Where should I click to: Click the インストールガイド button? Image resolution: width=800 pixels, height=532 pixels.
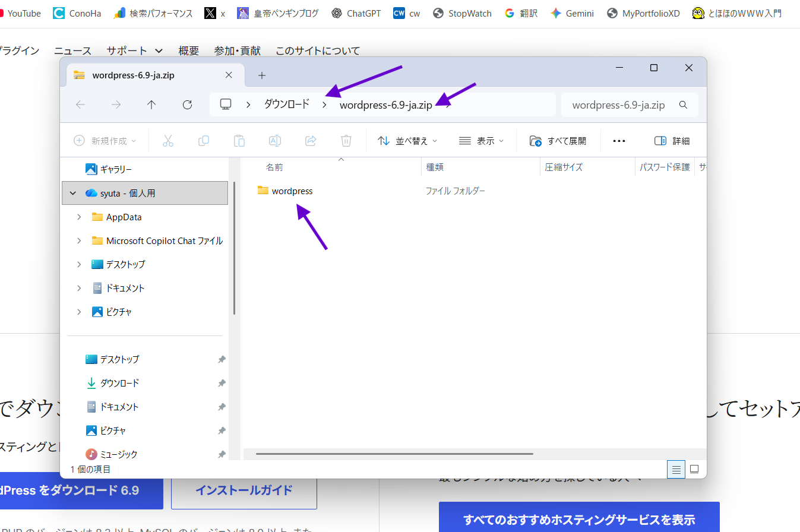click(244, 490)
